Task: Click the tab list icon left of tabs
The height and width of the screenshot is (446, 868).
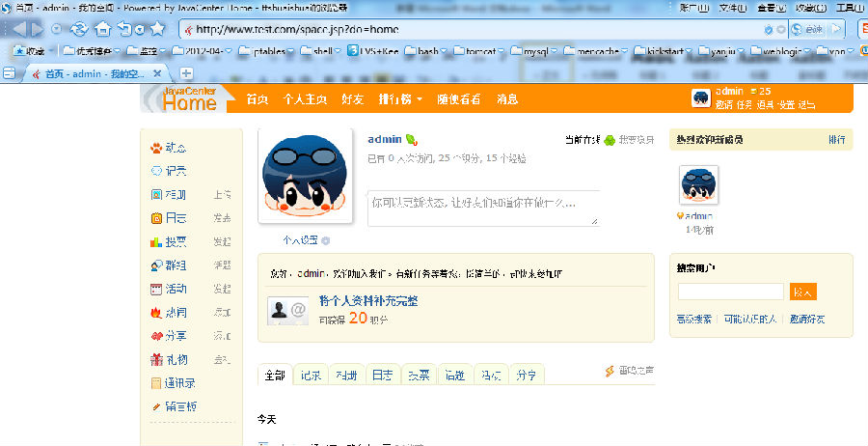Action: [x=9, y=73]
